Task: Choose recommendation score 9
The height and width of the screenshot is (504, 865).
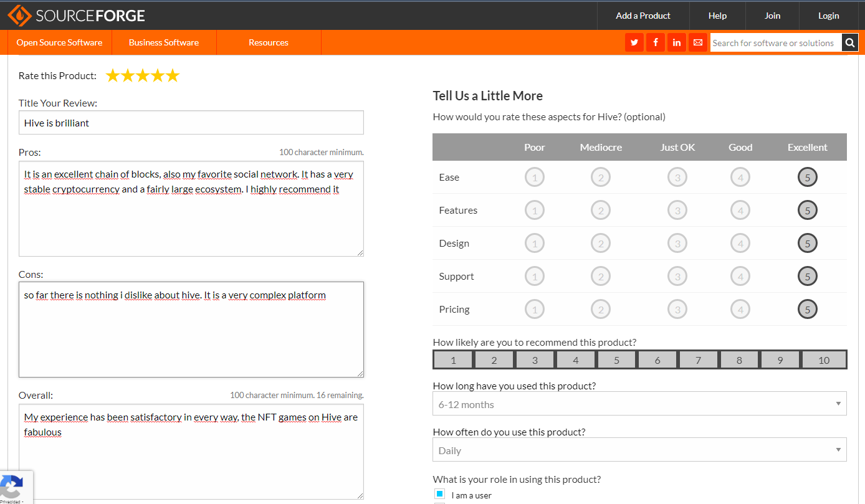Action: [x=780, y=360]
